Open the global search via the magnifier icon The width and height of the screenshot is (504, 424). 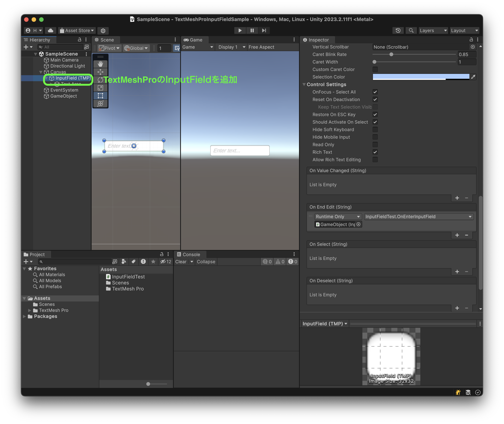411,30
